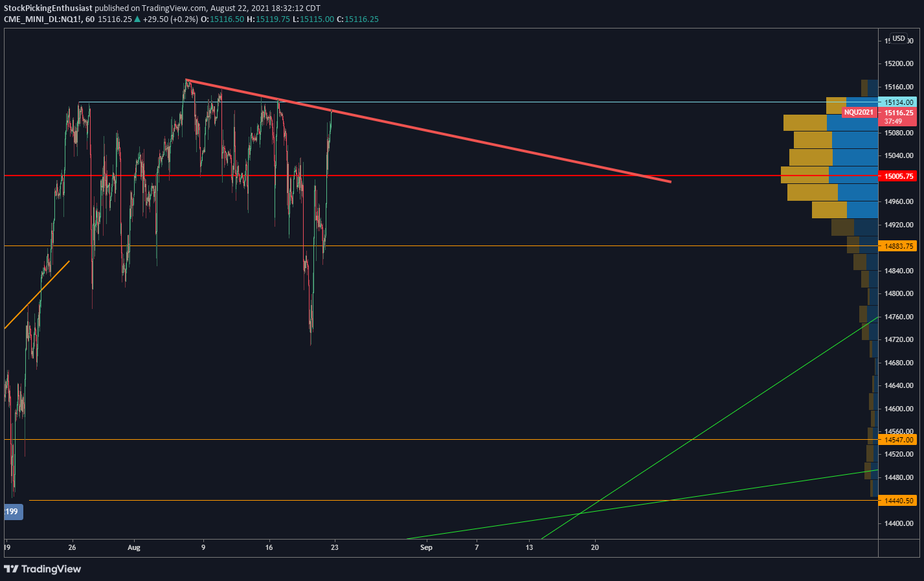The width and height of the screenshot is (924, 581).
Task: Click the 9 date label on time axis
Action: click(203, 547)
